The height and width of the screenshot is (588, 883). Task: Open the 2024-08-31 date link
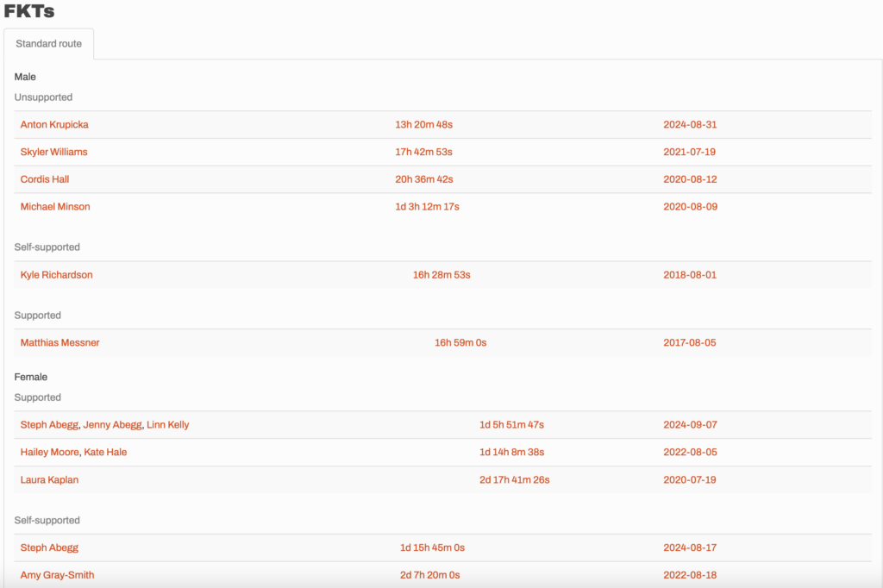(690, 125)
